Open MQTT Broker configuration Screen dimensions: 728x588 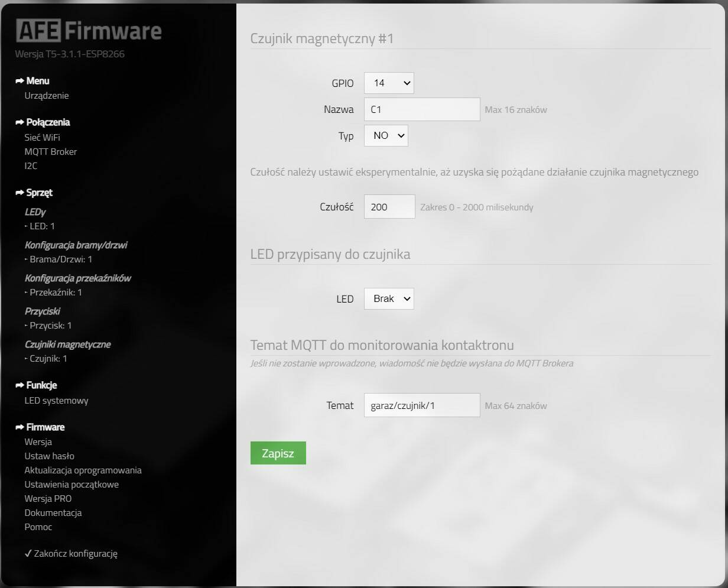(51, 152)
